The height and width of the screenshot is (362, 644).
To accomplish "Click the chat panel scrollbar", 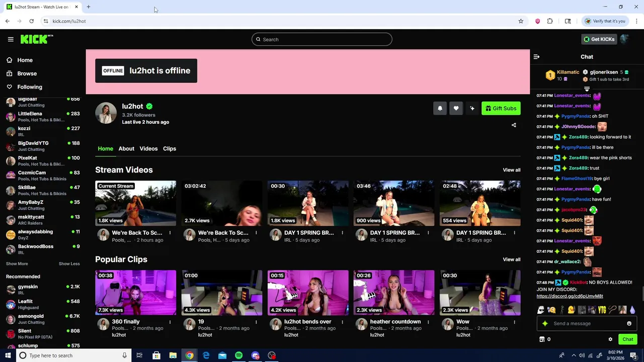I will coord(642,294).
